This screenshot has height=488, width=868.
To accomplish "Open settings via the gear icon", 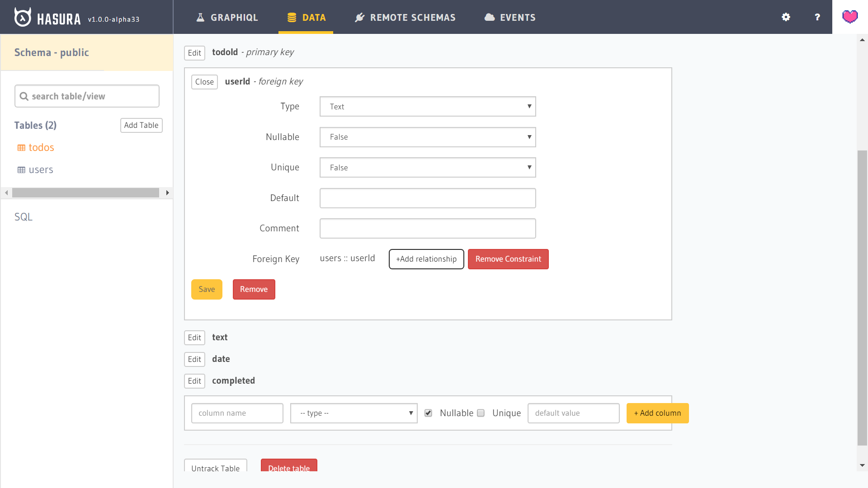I will (x=786, y=17).
